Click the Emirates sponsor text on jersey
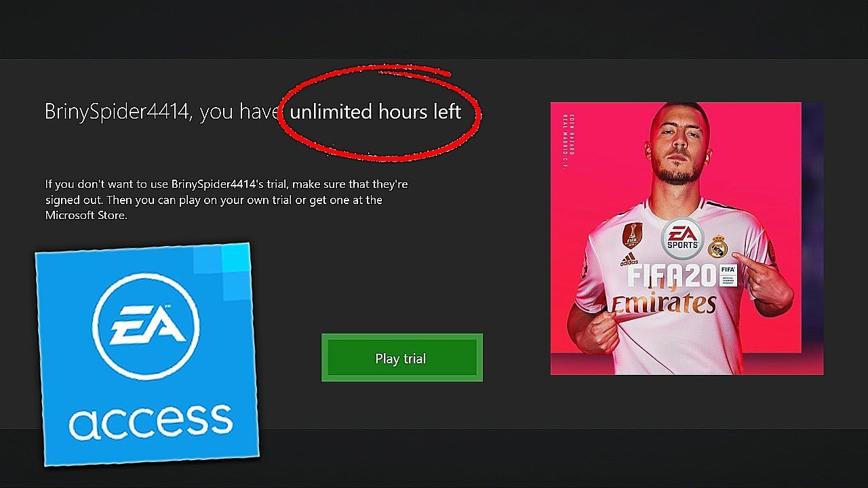The image size is (868, 488). pos(663,304)
